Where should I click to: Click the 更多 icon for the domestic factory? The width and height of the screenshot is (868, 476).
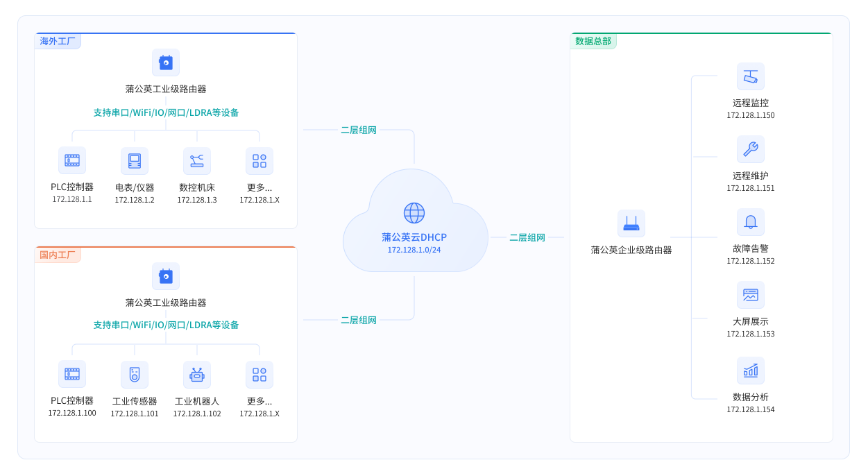[259, 374]
